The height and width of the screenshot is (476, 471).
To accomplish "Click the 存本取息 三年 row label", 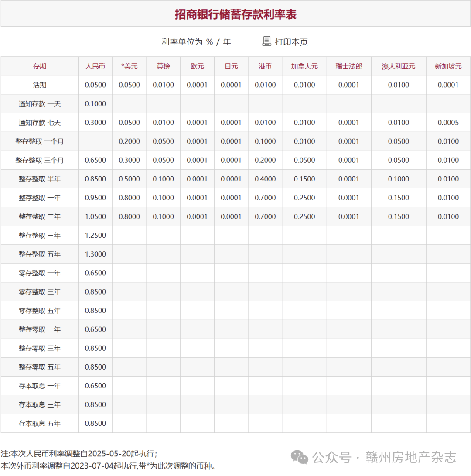I will point(39,405).
